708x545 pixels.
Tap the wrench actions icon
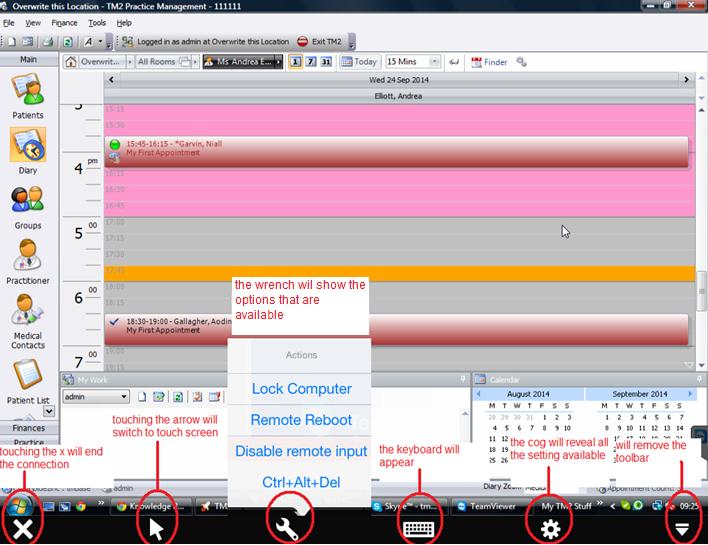pos(287,528)
